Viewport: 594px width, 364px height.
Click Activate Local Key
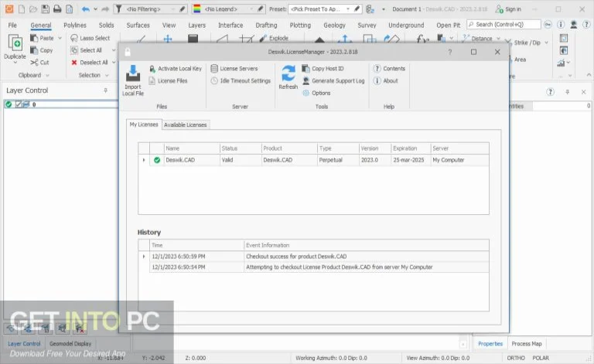(176, 69)
